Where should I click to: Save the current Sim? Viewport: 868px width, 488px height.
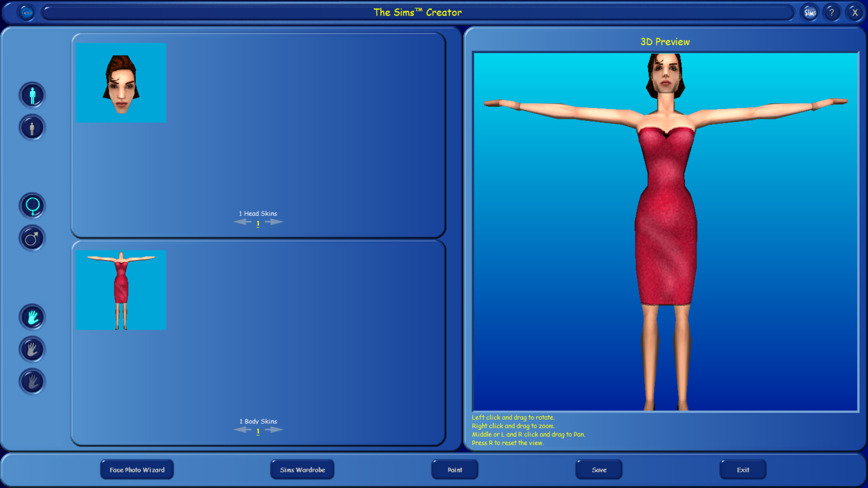tap(599, 469)
